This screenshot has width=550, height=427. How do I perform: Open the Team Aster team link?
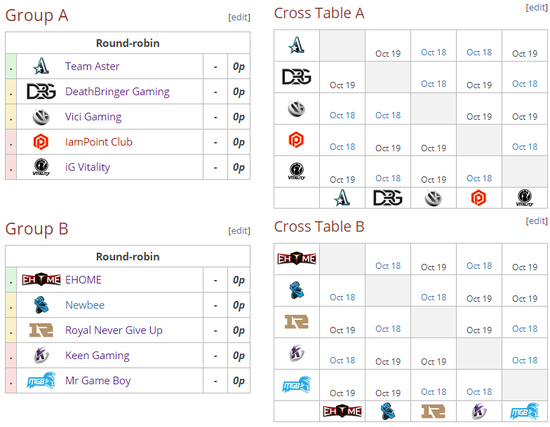click(x=92, y=66)
